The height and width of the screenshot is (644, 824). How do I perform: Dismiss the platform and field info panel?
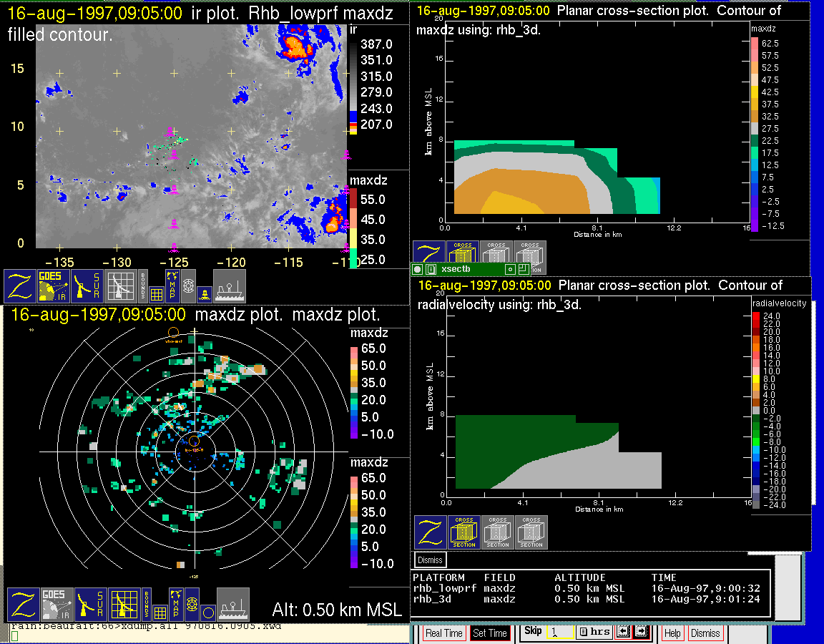coord(430,560)
